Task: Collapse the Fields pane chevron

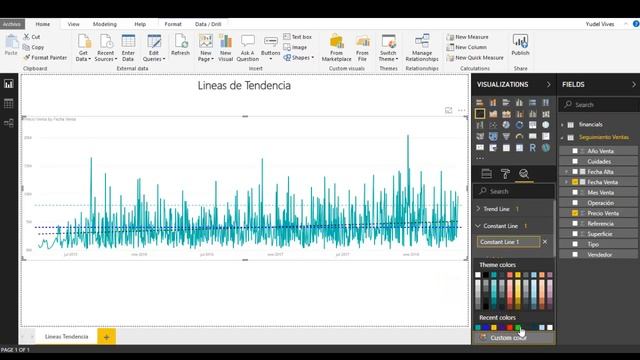Action: [634, 84]
